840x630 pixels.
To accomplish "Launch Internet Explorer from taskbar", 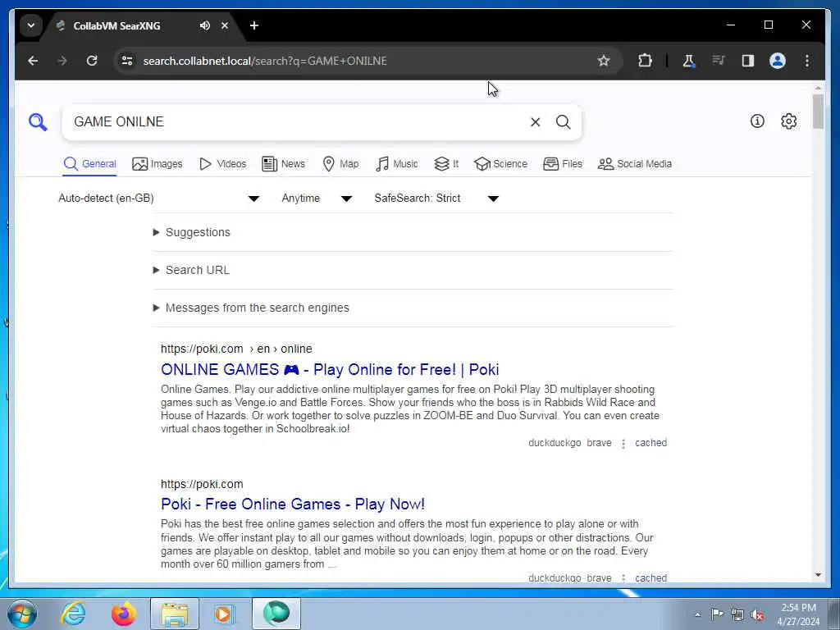I will 73,614.
